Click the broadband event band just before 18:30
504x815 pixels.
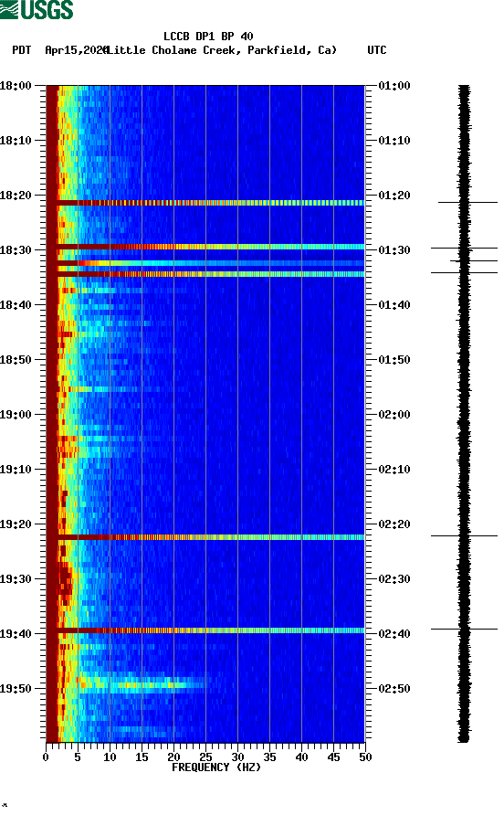point(205,247)
